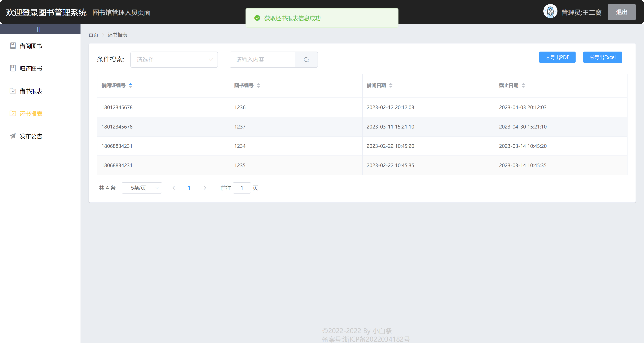The image size is (644, 343).
Task: Collapse sidebar using the three-bar icon
Action: [x=40, y=29]
